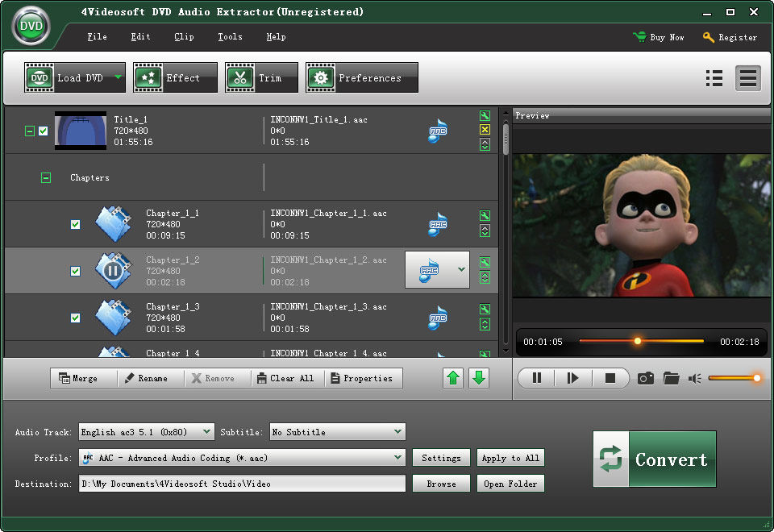Expand the Subtitle dropdown
Viewport: 774px width, 532px height.
[x=337, y=432]
